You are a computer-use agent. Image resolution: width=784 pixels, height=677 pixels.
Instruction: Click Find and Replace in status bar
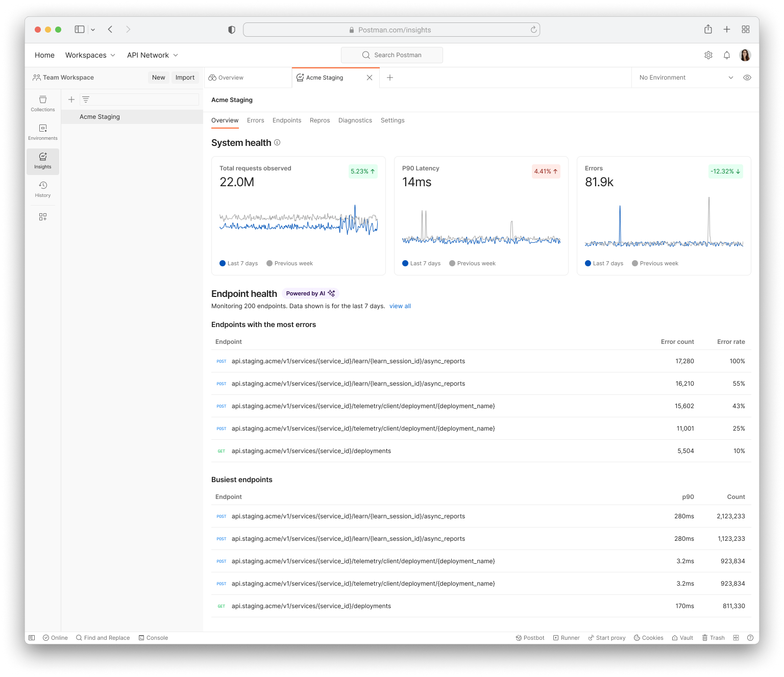pos(103,638)
